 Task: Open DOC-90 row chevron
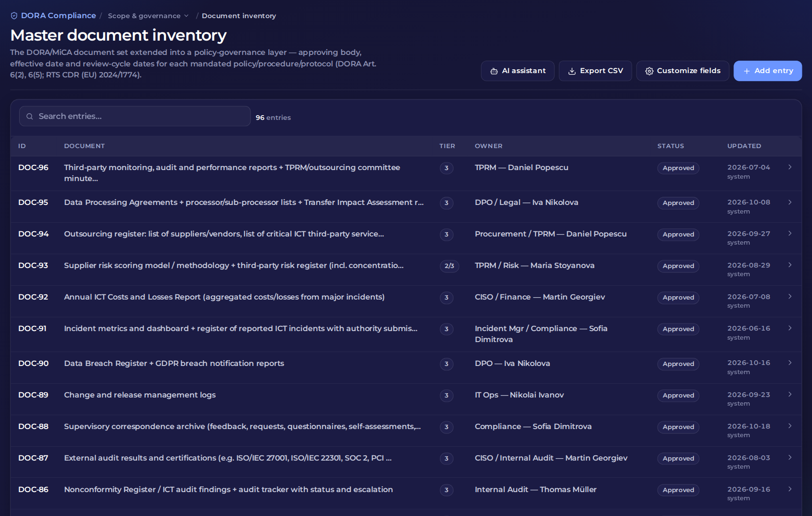coord(790,363)
